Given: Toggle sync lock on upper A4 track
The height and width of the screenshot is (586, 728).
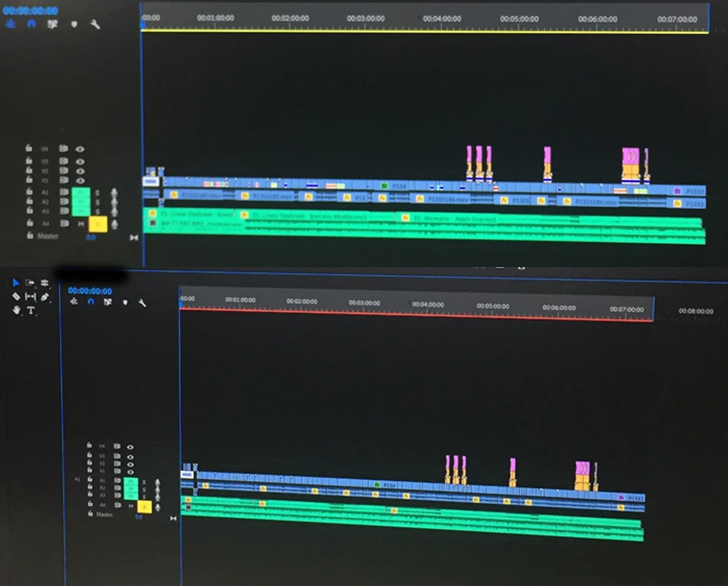Looking at the screenshot, I should coord(64,223).
